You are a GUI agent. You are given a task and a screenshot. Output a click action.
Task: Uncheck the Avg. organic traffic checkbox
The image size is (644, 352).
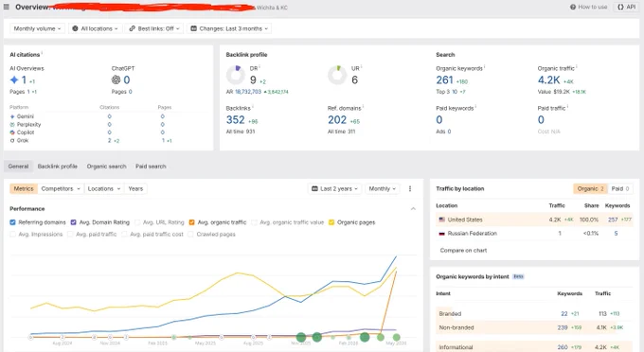(192, 222)
